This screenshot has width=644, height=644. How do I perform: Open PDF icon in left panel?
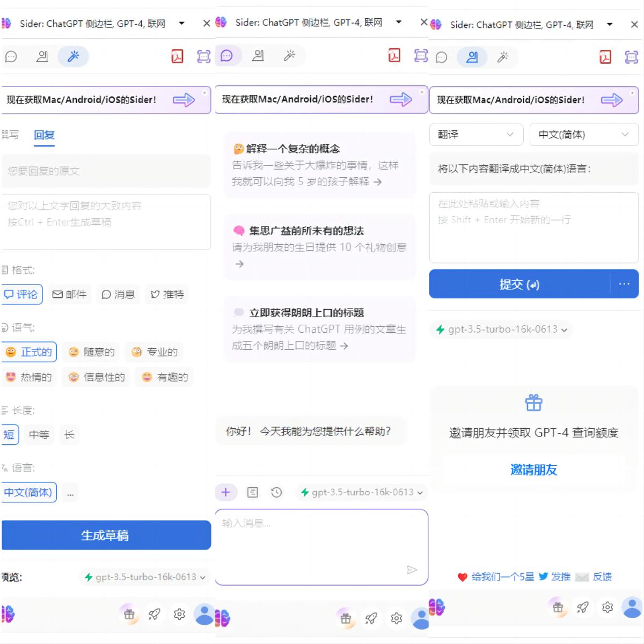pos(177,56)
